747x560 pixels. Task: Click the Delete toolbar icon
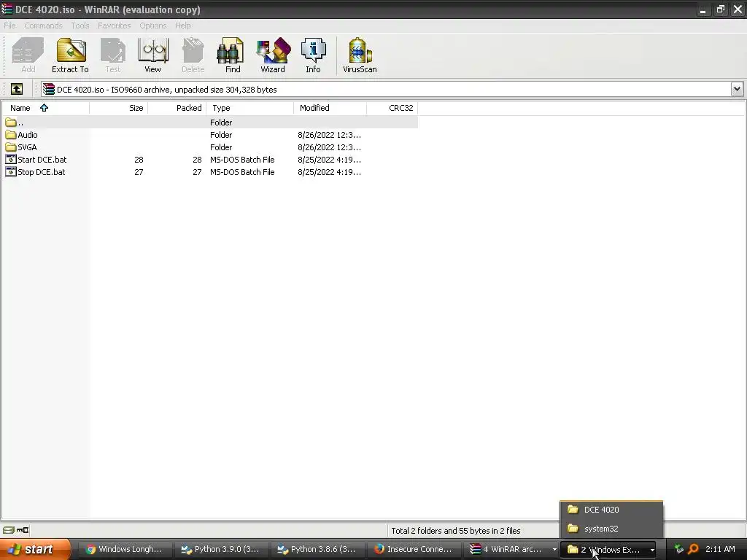(193, 55)
